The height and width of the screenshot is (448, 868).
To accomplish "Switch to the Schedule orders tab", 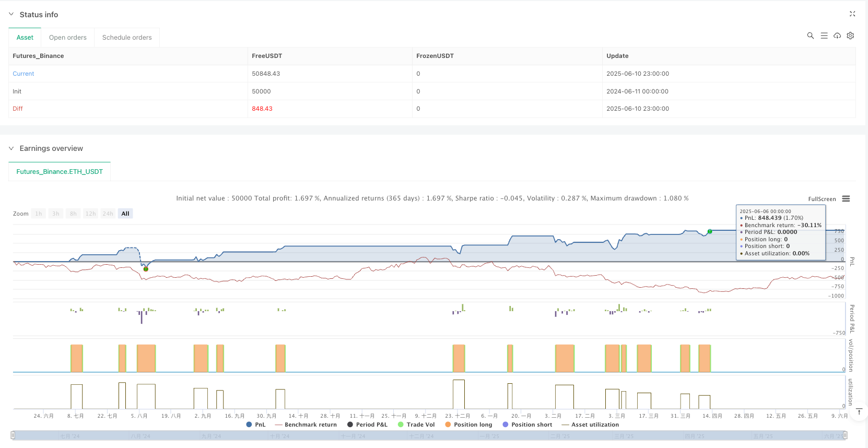I will click(127, 38).
